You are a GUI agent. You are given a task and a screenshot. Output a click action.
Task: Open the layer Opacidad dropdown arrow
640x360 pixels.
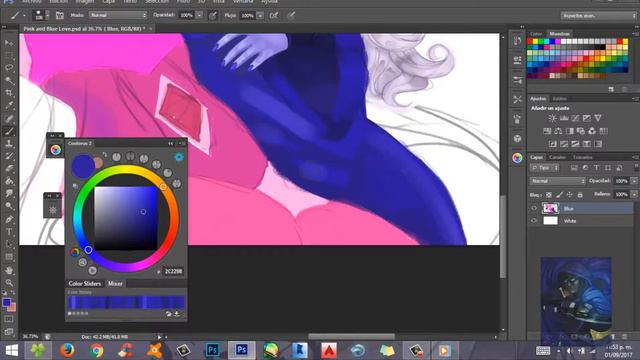634,181
